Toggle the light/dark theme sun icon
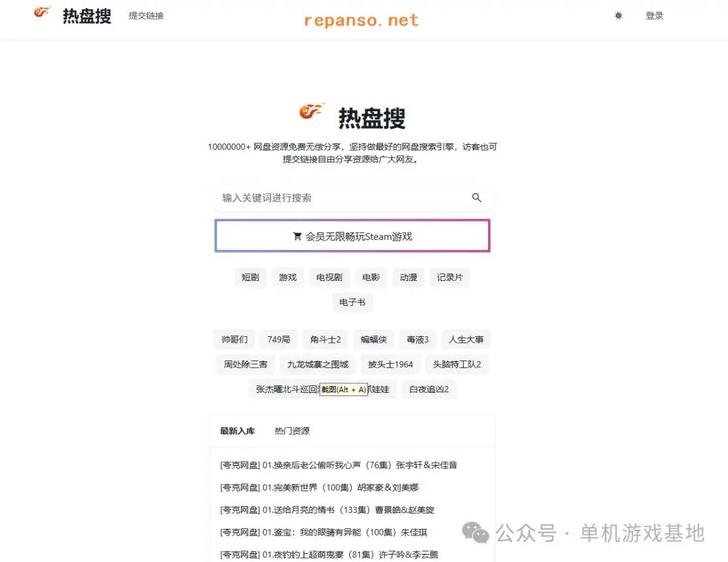The image size is (728, 562). point(618,15)
